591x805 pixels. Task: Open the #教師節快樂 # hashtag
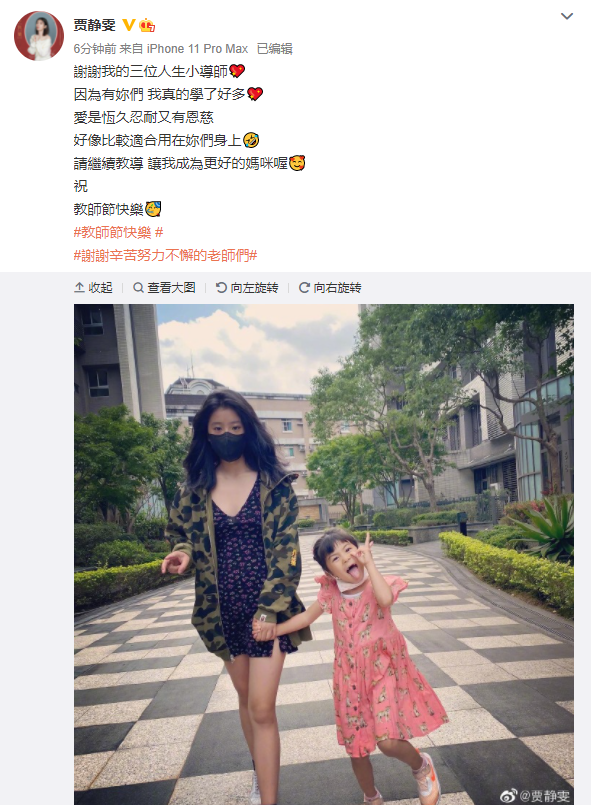(119, 233)
